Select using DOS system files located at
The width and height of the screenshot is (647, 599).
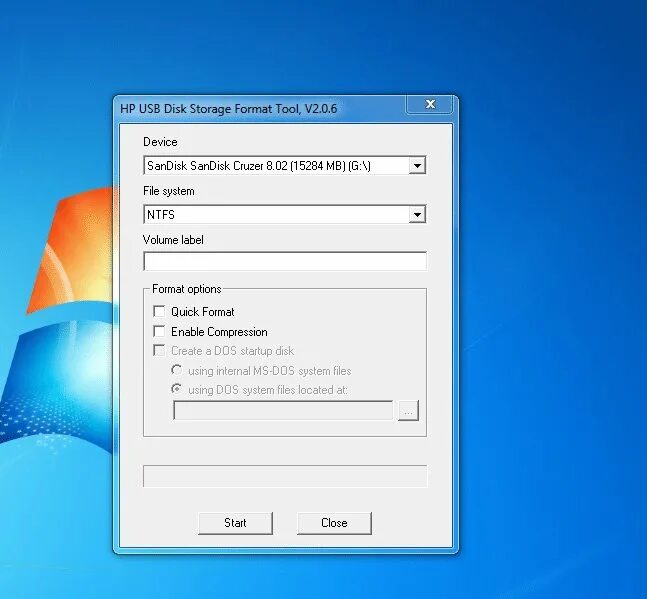click(177, 389)
